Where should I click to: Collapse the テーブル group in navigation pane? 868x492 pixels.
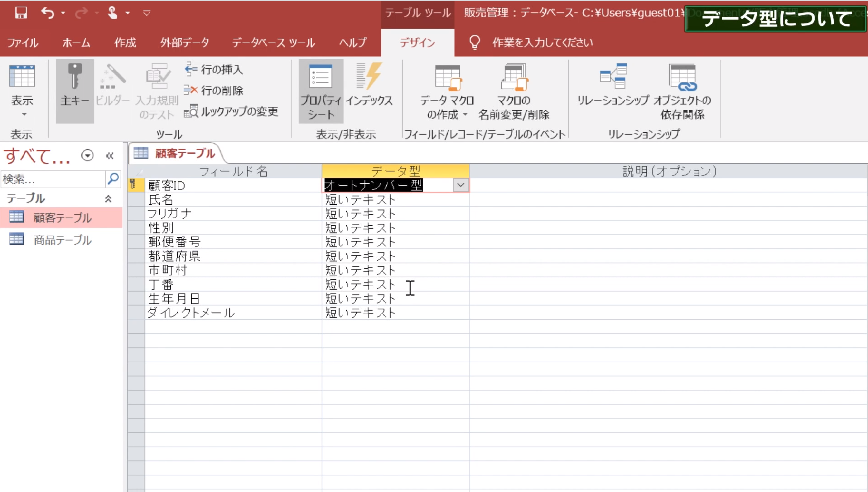click(x=108, y=199)
